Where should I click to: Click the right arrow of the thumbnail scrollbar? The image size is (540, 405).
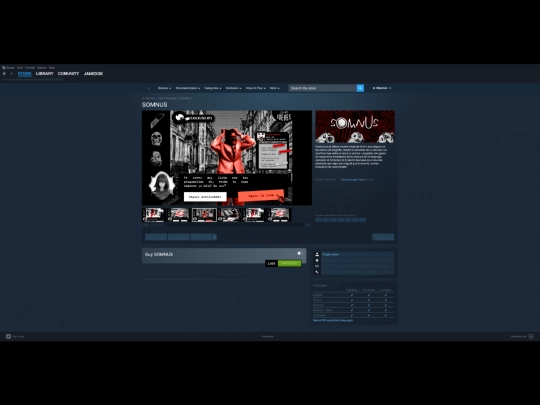coord(308,225)
